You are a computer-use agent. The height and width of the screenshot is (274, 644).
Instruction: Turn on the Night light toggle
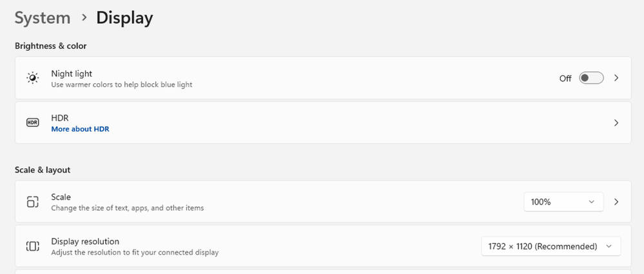pos(590,78)
